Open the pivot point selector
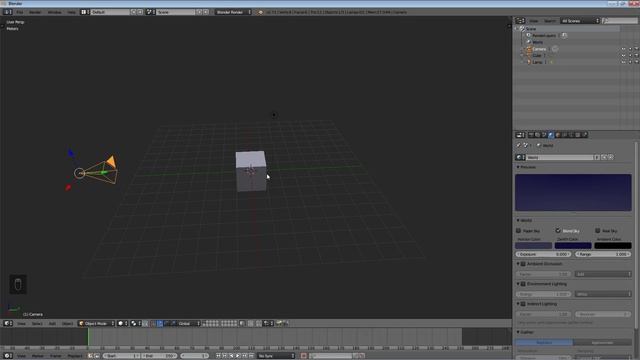 coord(136,324)
